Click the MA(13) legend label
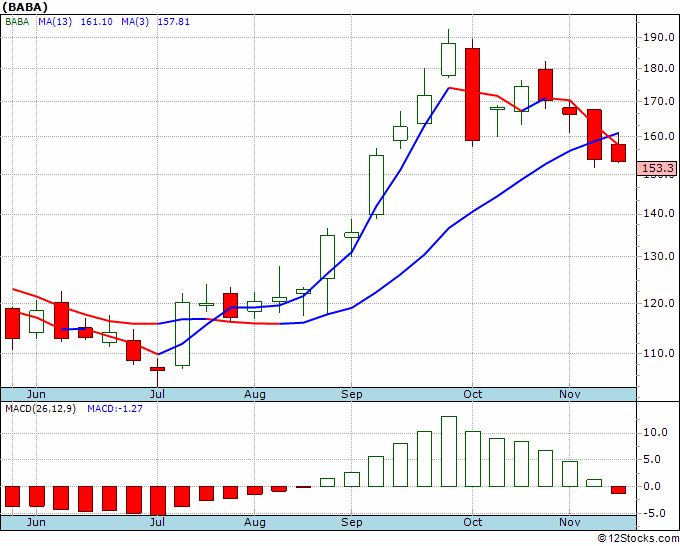This screenshot has width=680, height=546. pyautogui.click(x=56, y=22)
